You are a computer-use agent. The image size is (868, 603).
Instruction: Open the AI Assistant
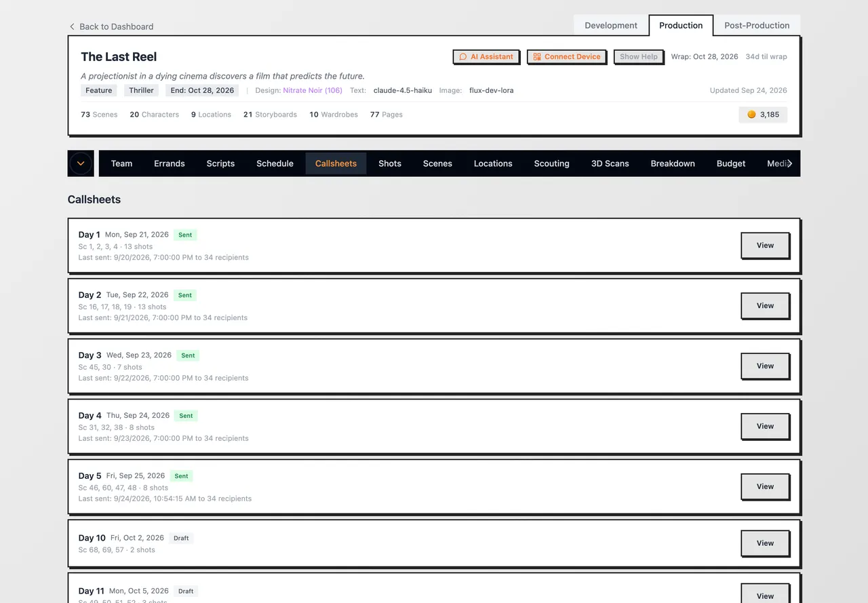coord(486,57)
